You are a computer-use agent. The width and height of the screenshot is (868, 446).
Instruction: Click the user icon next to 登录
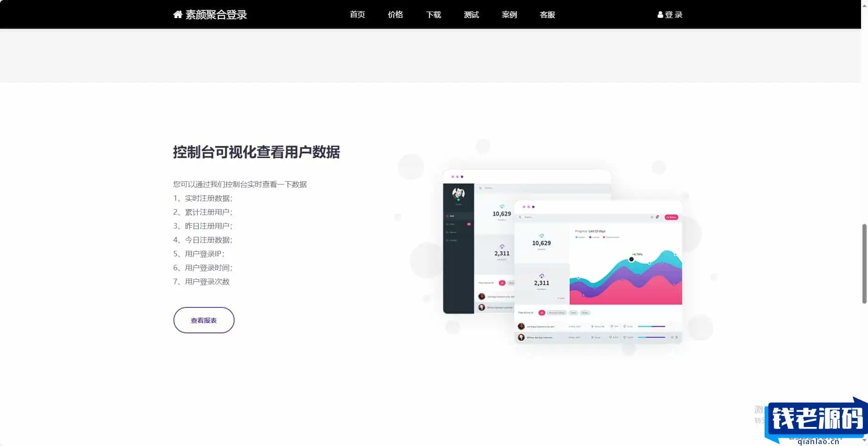660,14
